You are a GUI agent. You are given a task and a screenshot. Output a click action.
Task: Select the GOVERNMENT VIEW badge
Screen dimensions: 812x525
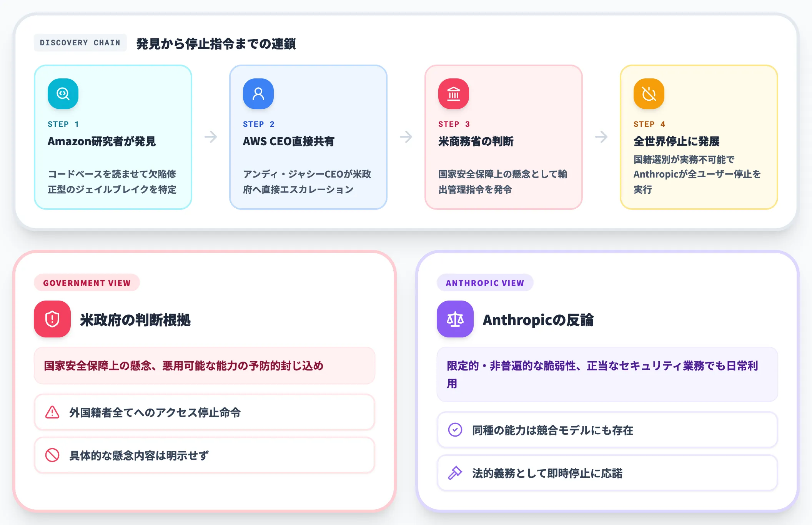pos(87,283)
